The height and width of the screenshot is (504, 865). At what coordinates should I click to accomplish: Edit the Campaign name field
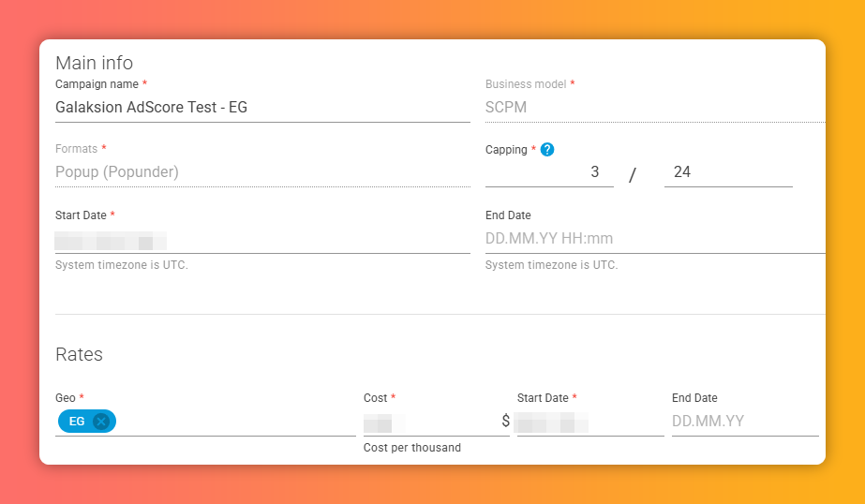[x=262, y=108]
